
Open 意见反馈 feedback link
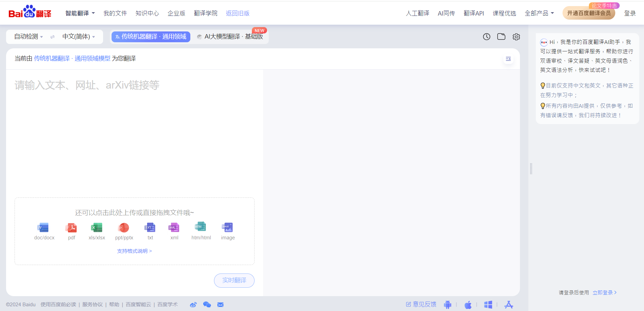click(x=421, y=305)
